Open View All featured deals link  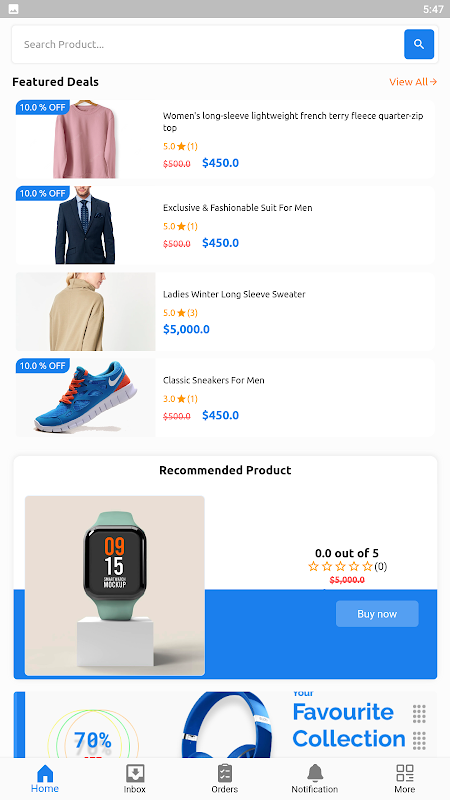pyautogui.click(x=413, y=82)
